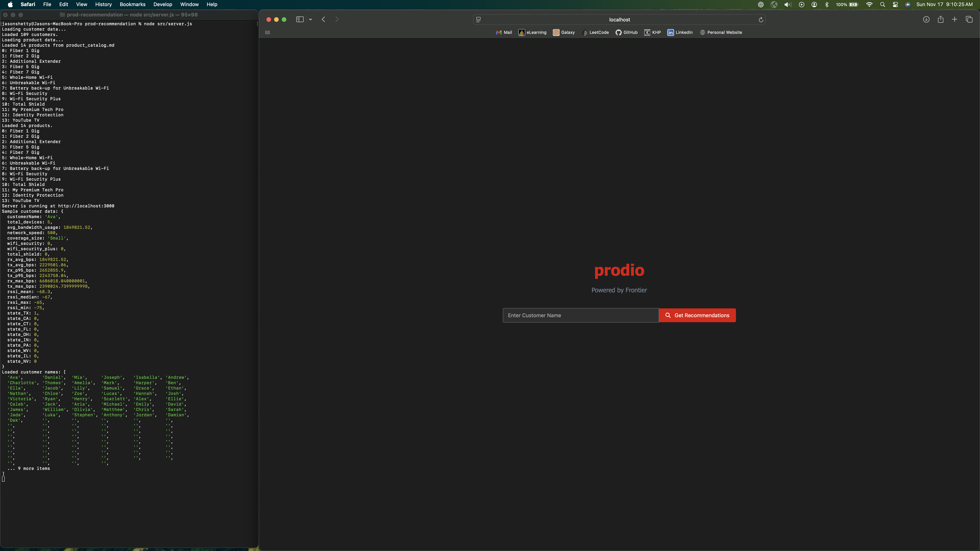Open the Bookmarks menu
Viewport: 980px width, 551px height.
[x=132, y=5]
